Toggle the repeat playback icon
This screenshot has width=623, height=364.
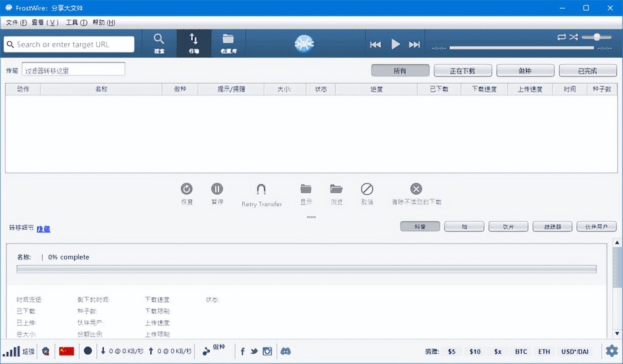tap(562, 37)
